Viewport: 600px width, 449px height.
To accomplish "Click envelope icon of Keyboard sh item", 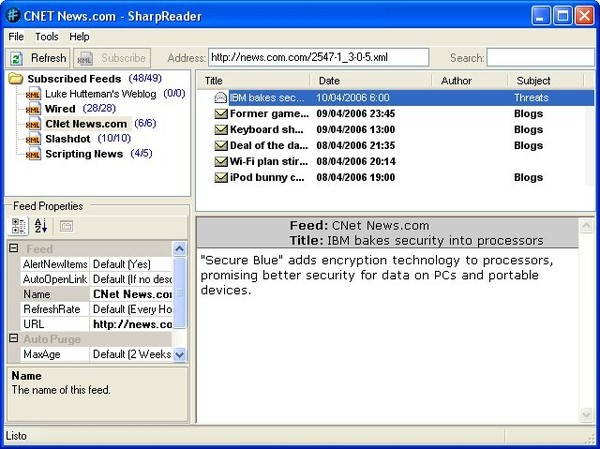I will click(221, 130).
